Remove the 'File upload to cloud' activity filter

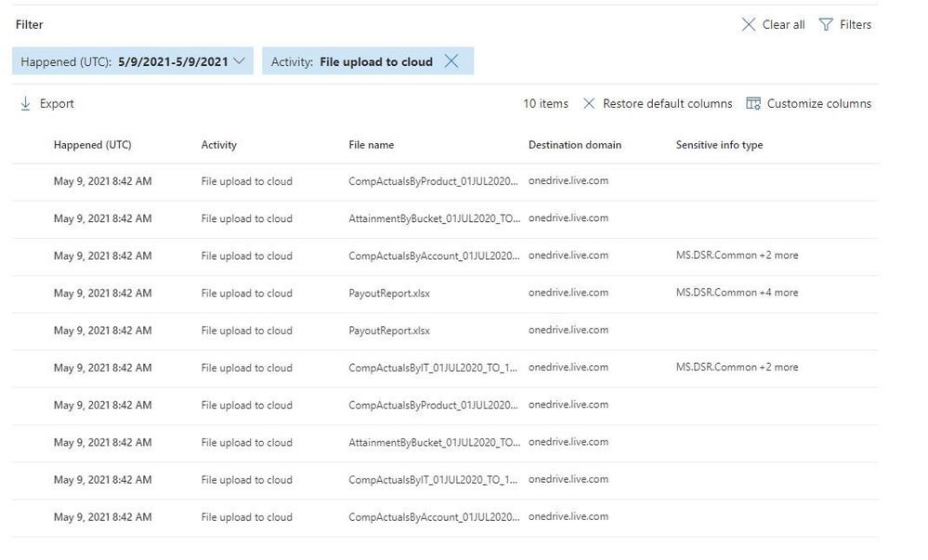[452, 60]
